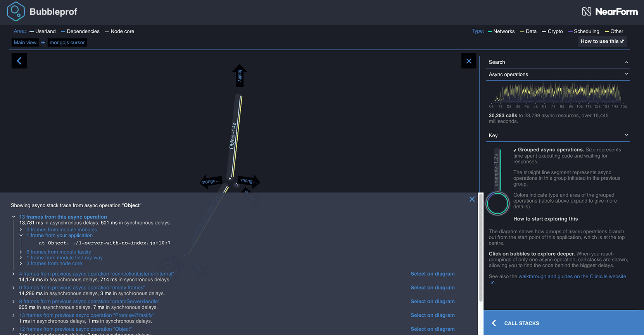Select previous Object operation on diagram
Image resolution: width=644 pixels, height=335 pixels.
(x=433, y=329)
